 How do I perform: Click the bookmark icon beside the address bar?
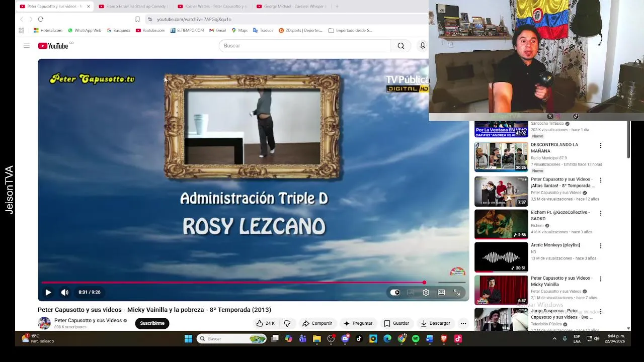click(137, 19)
